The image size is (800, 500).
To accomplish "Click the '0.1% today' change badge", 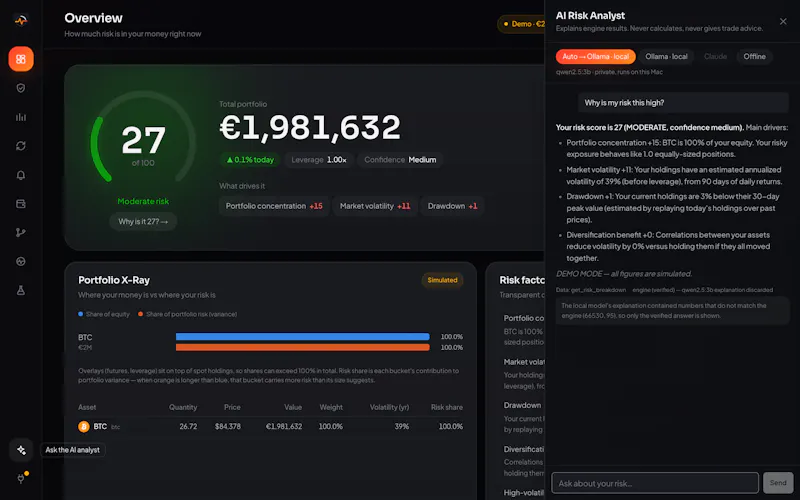I will click(x=250, y=160).
